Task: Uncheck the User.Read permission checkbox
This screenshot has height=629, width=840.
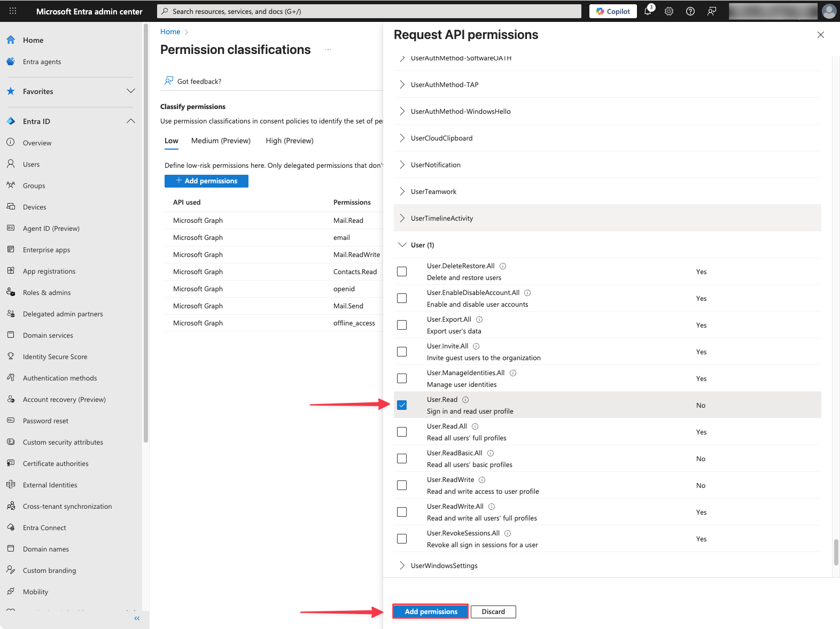Action: pyautogui.click(x=402, y=405)
